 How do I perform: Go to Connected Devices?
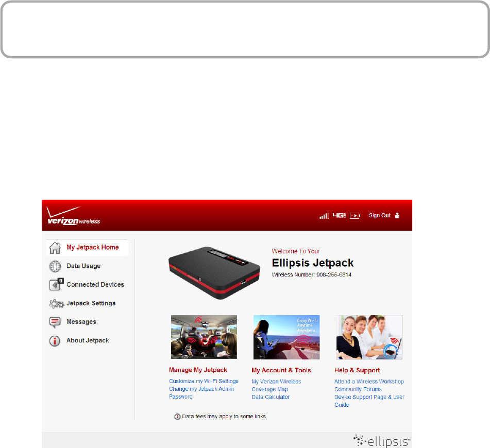(95, 285)
